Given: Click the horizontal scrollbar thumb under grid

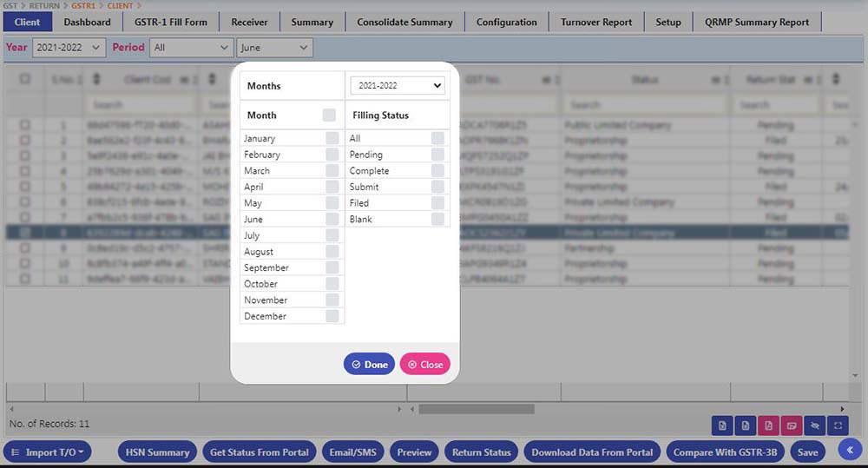Looking at the screenshot, I should click(x=477, y=409).
